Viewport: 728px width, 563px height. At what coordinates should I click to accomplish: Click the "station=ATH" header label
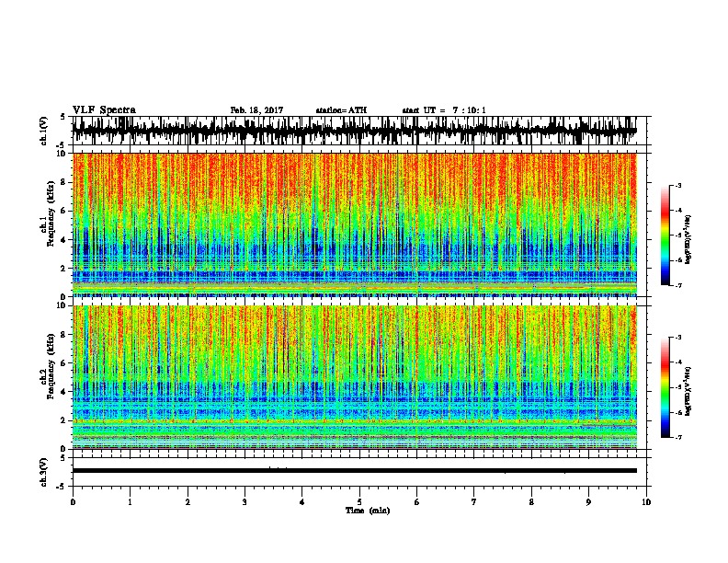click(x=341, y=110)
